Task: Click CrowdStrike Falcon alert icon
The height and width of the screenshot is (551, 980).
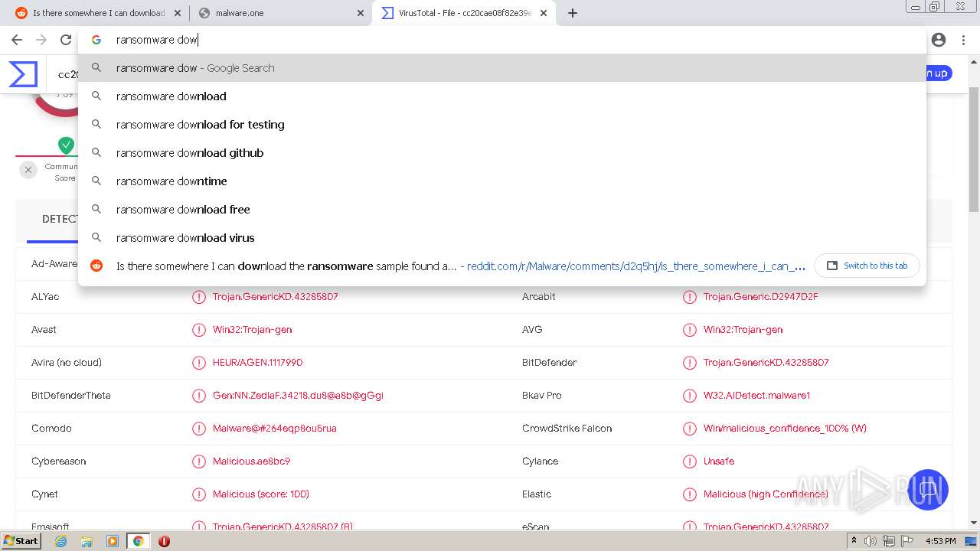Action: 690,429
